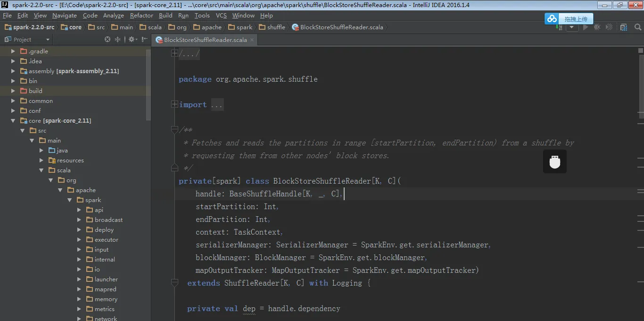Expand the folded import block
The image size is (644, 321).
coord(174,104)
